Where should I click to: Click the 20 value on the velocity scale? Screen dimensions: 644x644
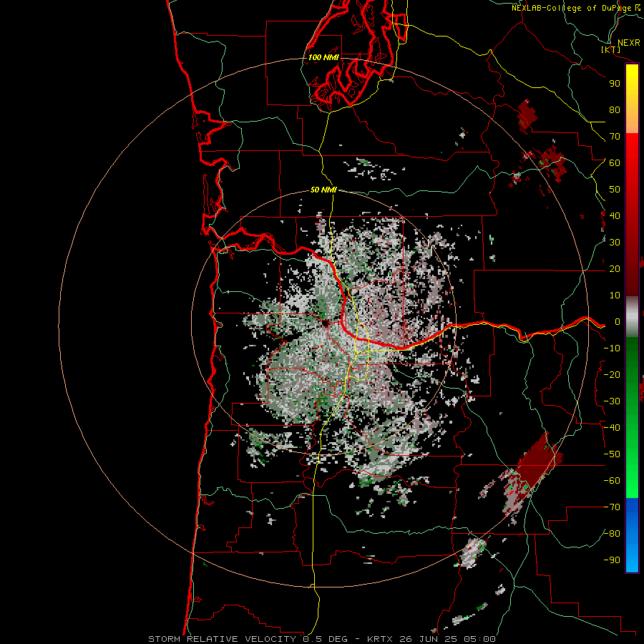point(615,269)
